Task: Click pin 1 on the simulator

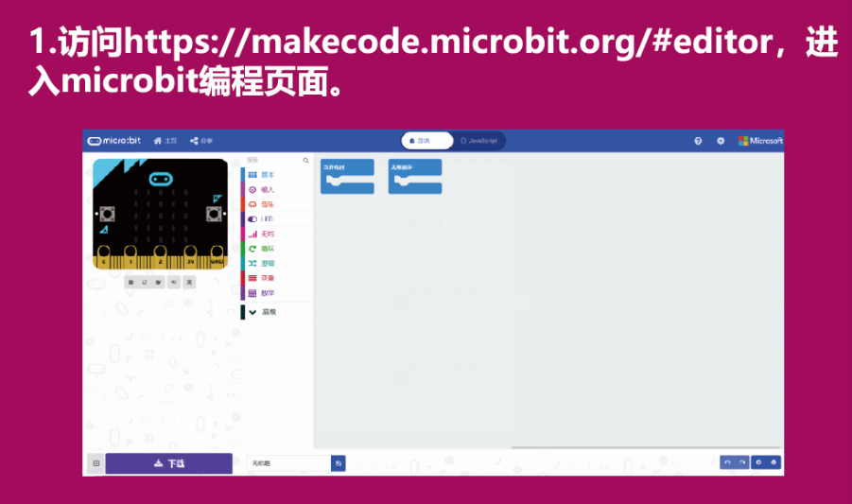Action: click(130, 257)
